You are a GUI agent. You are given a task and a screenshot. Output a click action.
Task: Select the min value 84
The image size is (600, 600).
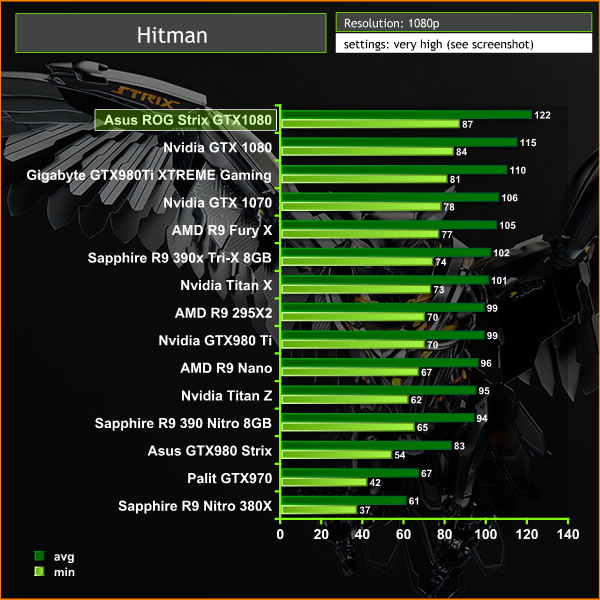[x=461, y=152]
